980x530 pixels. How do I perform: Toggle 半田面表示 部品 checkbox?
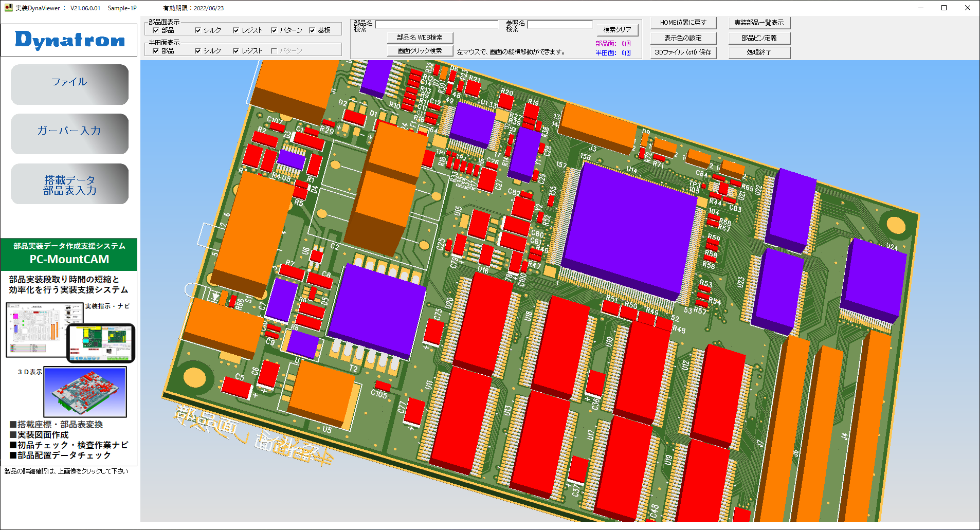(x=156, y=51)
